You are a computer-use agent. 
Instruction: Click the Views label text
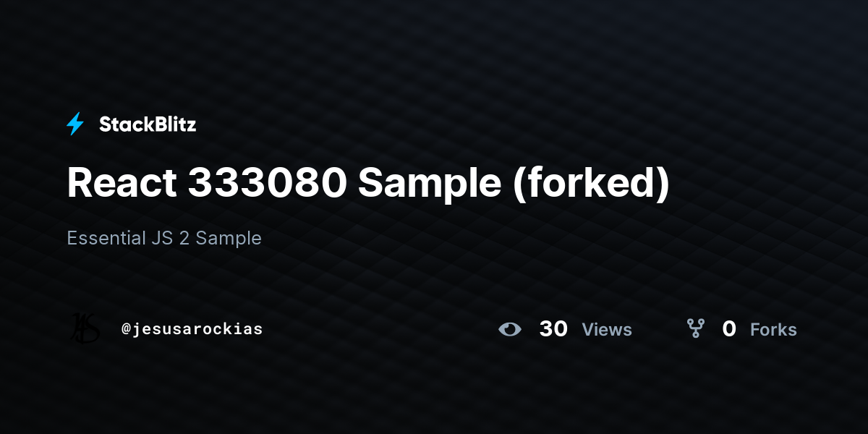tap(607, 330)
